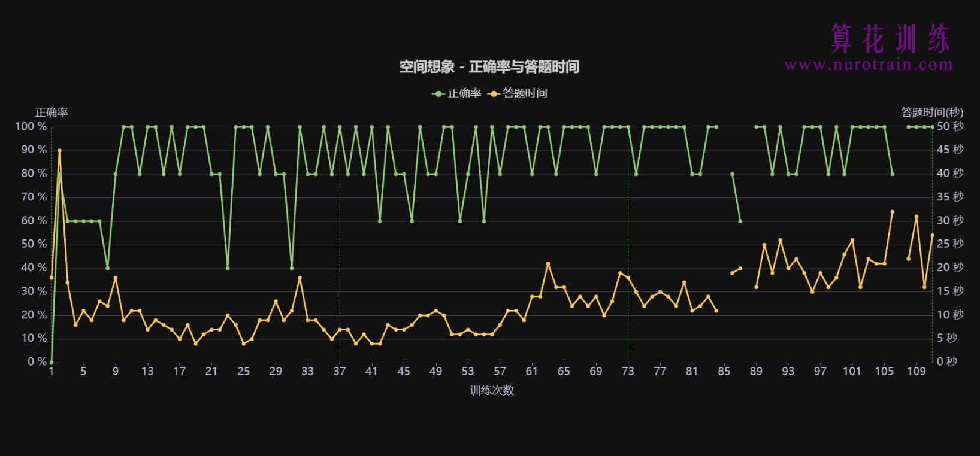980x456 pixels.
Task: Click the chart title 空间想象 - 正确率与答题时间
Action: tap(489, 67)
